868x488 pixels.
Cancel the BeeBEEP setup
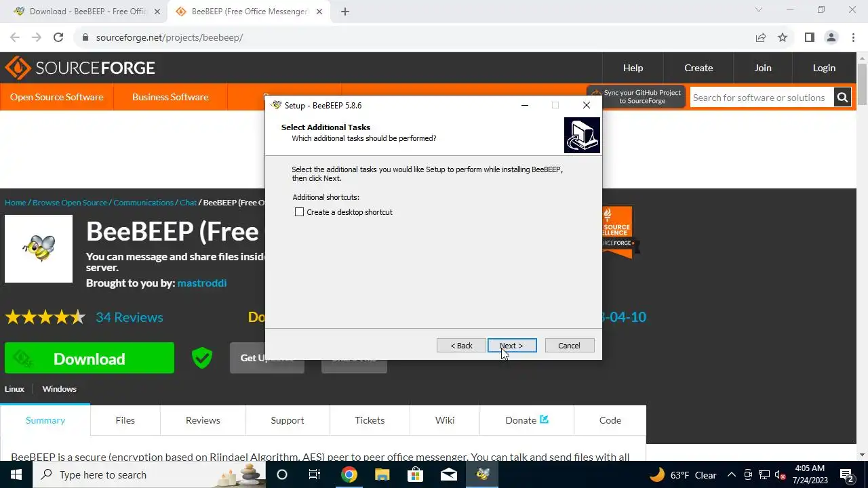(x=569, y=346)
